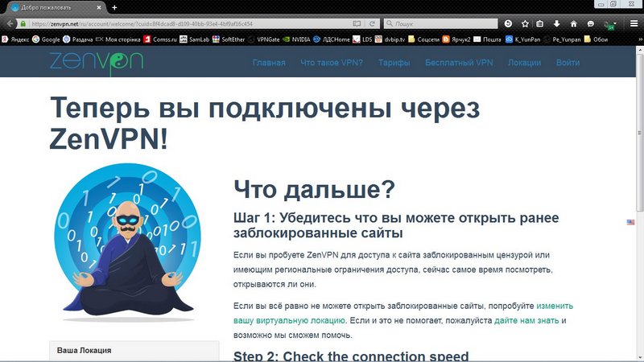This screenshot has width=644, height=362.
Task: Open the LDS bookmark
Action: (362, 39)
